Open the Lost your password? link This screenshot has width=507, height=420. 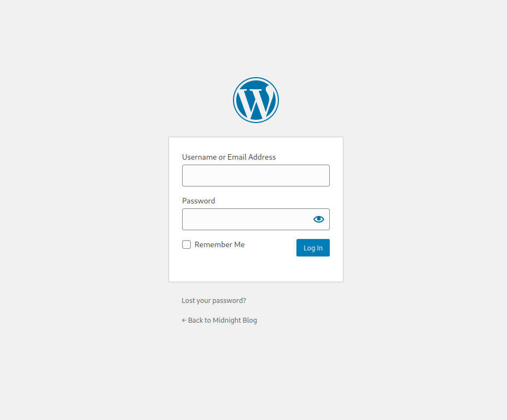(x=214, y=301)
